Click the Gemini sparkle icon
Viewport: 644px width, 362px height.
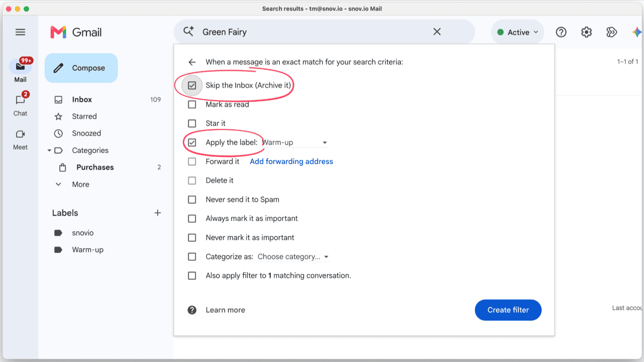(x=637, y=32)
